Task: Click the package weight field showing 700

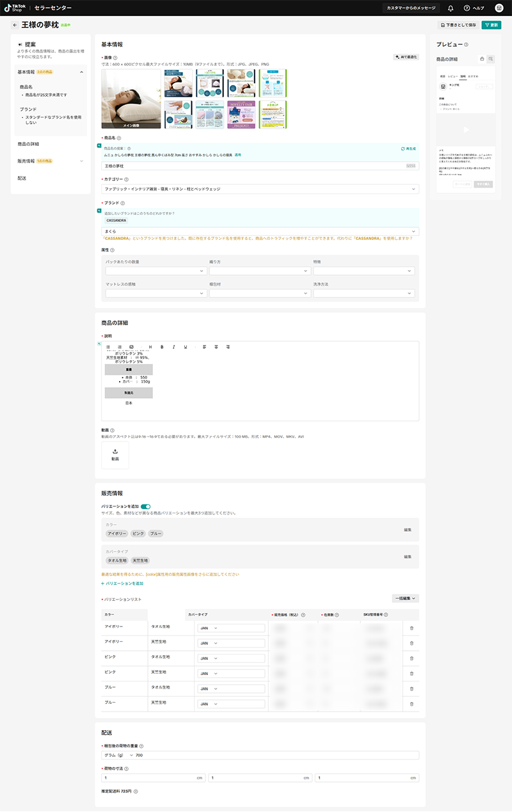Action: click(276, 755)
